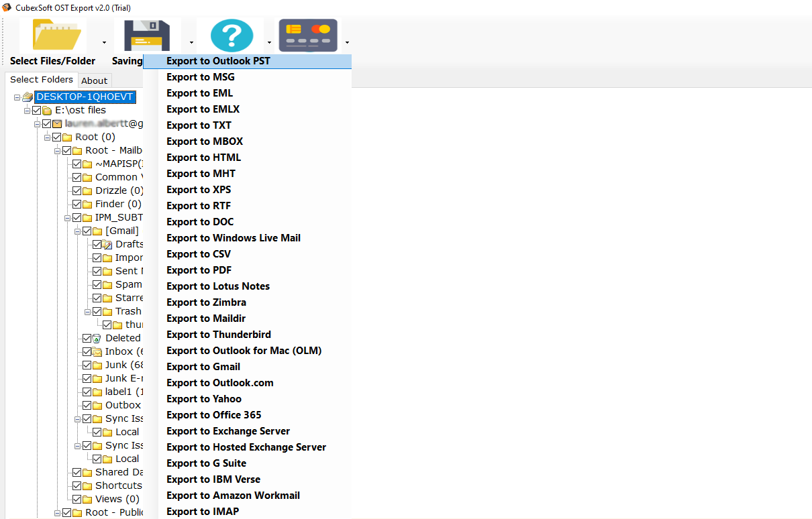The width and height of the screenshot is (812, 519).
Task: Open the Help question mark icon
Action: click(x=232, y=35)
